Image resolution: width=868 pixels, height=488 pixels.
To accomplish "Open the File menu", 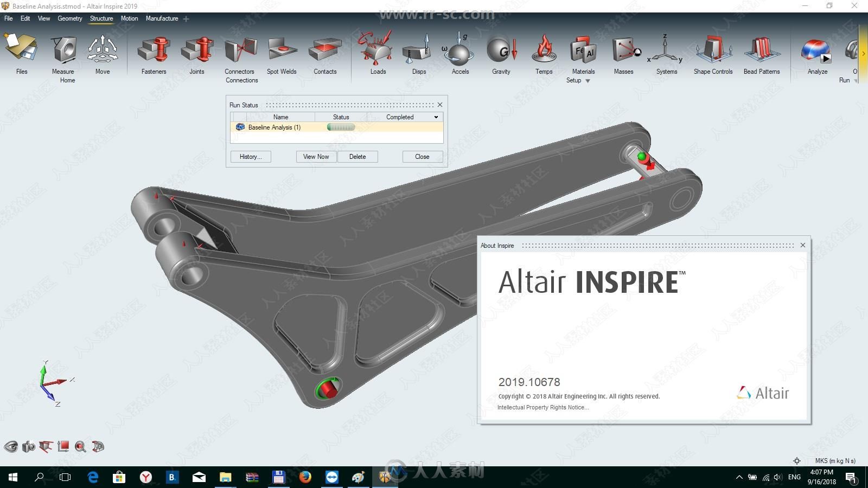I will pos(9,18).
